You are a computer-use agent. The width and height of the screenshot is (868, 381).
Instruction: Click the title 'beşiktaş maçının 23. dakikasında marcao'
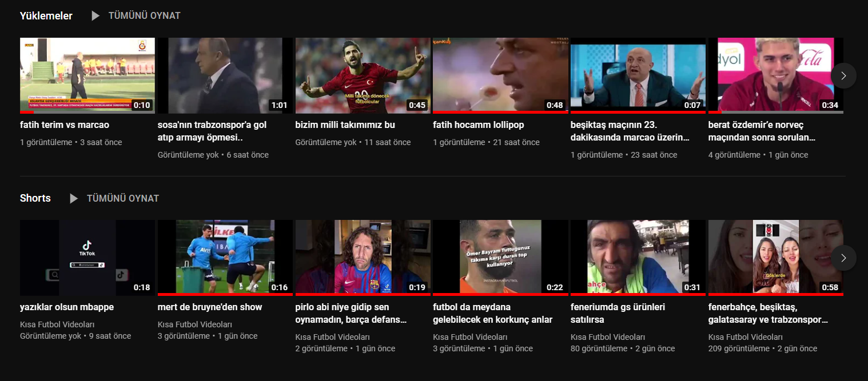(x=630, y=131)
